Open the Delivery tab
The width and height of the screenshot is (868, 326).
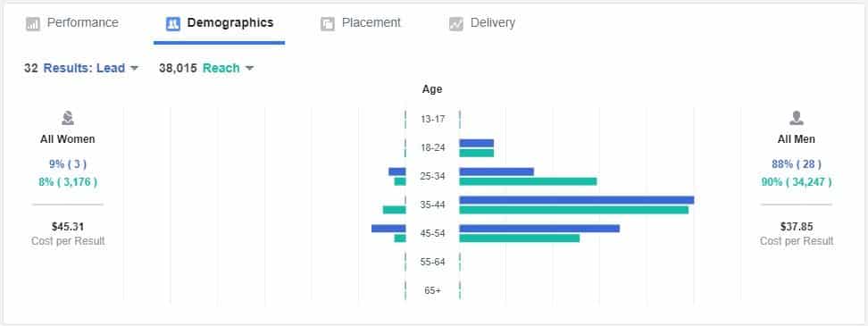(x=482, y=23)
